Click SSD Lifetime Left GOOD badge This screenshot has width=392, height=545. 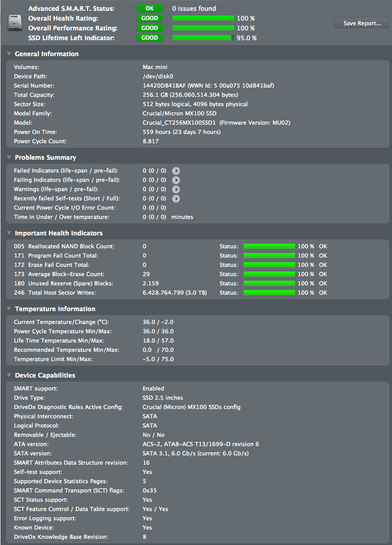[149, 38]
